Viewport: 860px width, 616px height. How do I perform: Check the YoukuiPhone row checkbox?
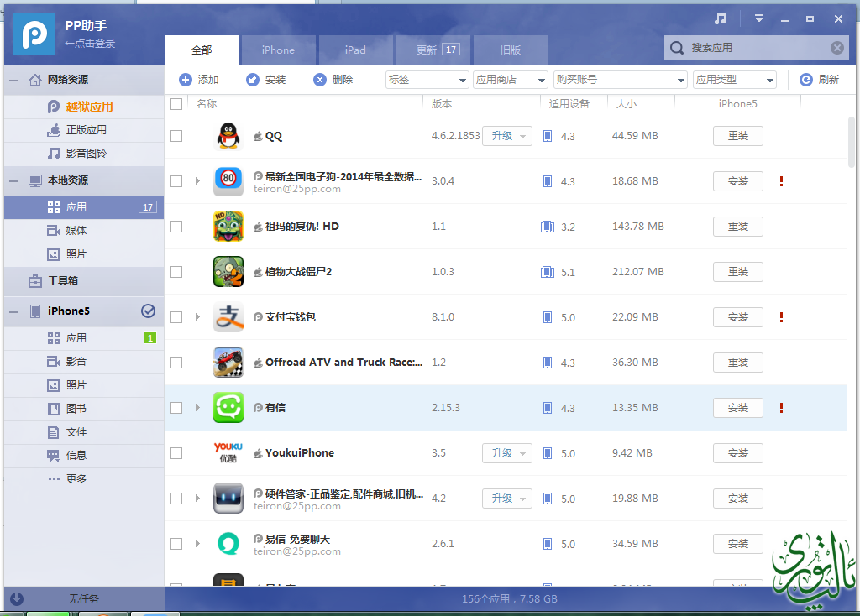point(176,453)
